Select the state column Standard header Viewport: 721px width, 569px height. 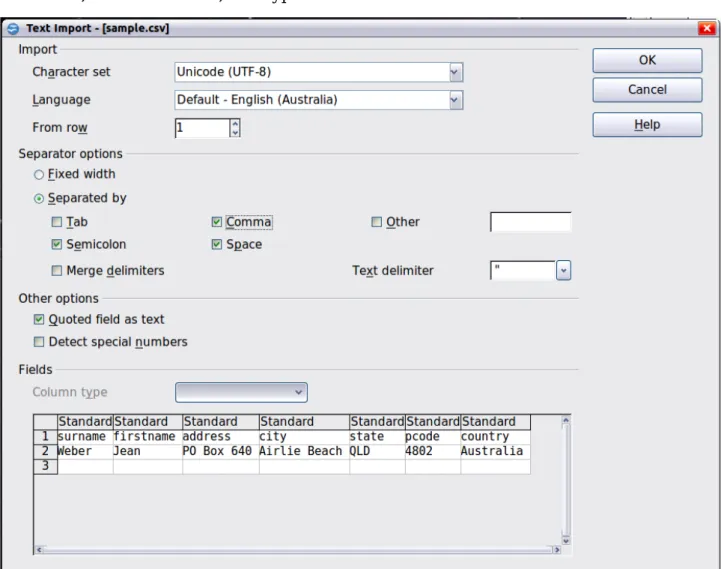[x=377, y=422]
